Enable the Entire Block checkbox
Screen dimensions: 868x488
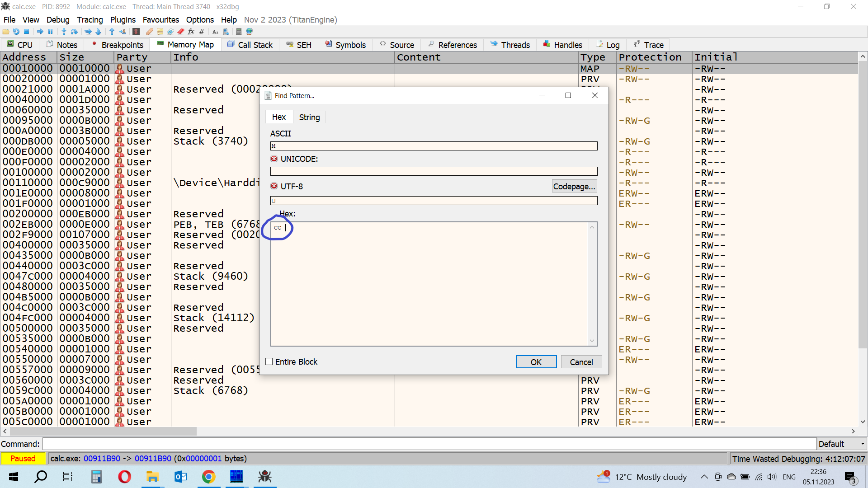point(269,361)
